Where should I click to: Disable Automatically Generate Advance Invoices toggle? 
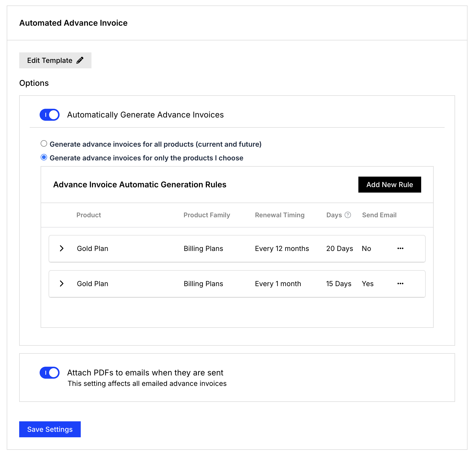50,115
